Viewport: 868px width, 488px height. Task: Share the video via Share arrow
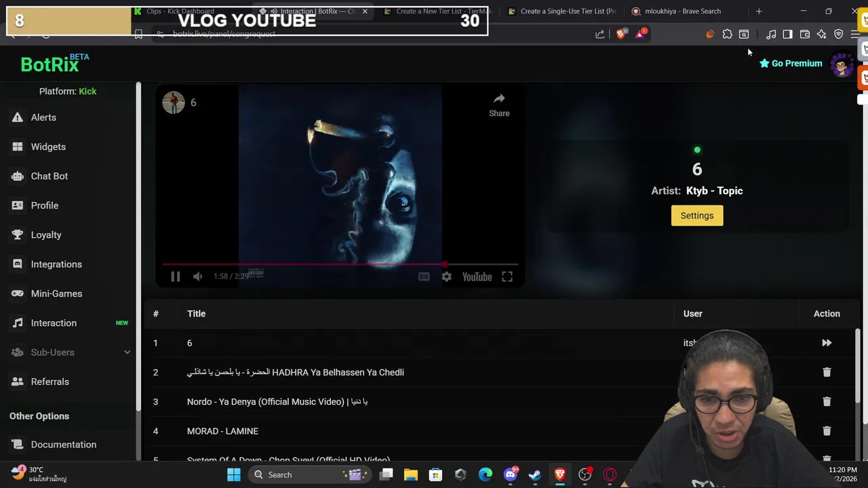pyautogui.click(x=499, y=105)
